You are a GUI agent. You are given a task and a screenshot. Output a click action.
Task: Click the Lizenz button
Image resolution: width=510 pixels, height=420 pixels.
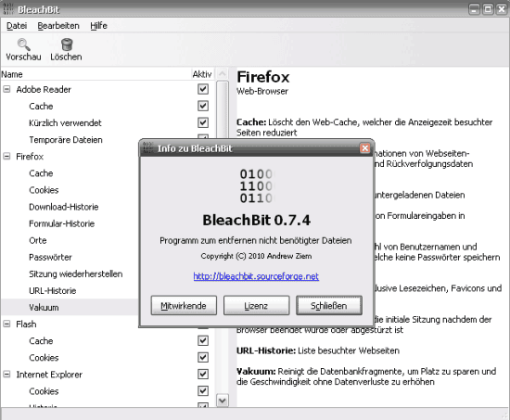(x=256, y=305)
